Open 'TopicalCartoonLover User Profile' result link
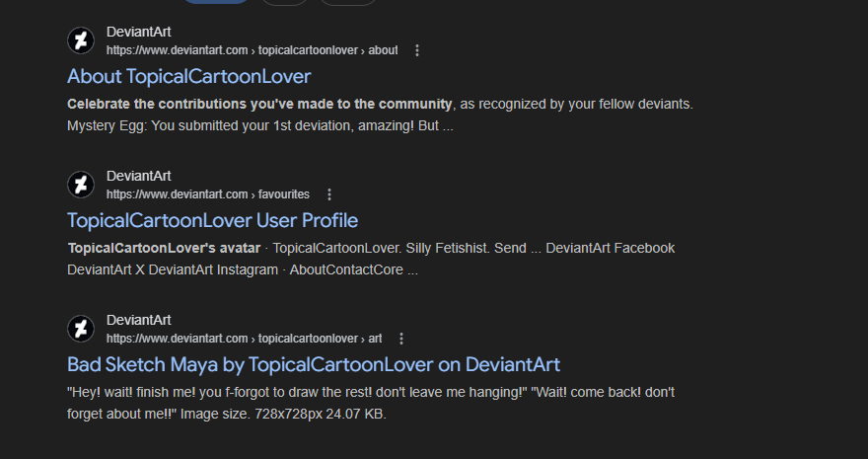The width and height of the screenshot is (868, 459). 212,220
